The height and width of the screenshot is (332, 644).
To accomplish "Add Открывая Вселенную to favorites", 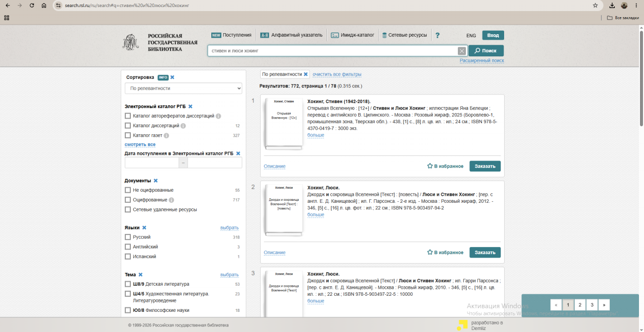I will [445, 166].
